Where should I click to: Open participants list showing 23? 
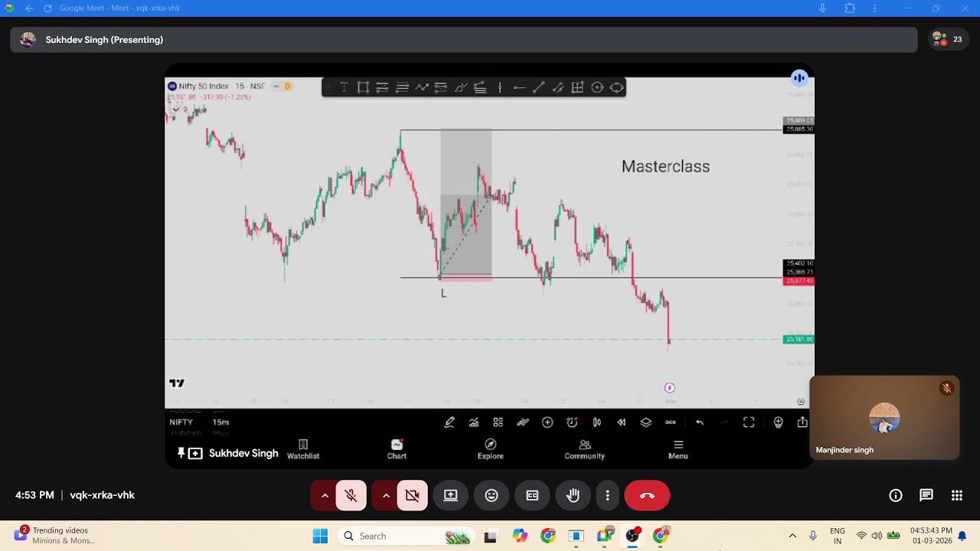948,40
